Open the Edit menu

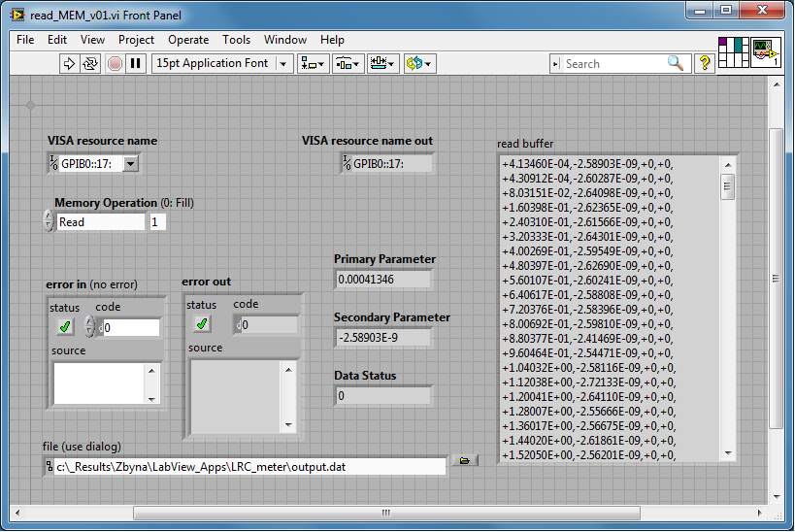[57, 40]
